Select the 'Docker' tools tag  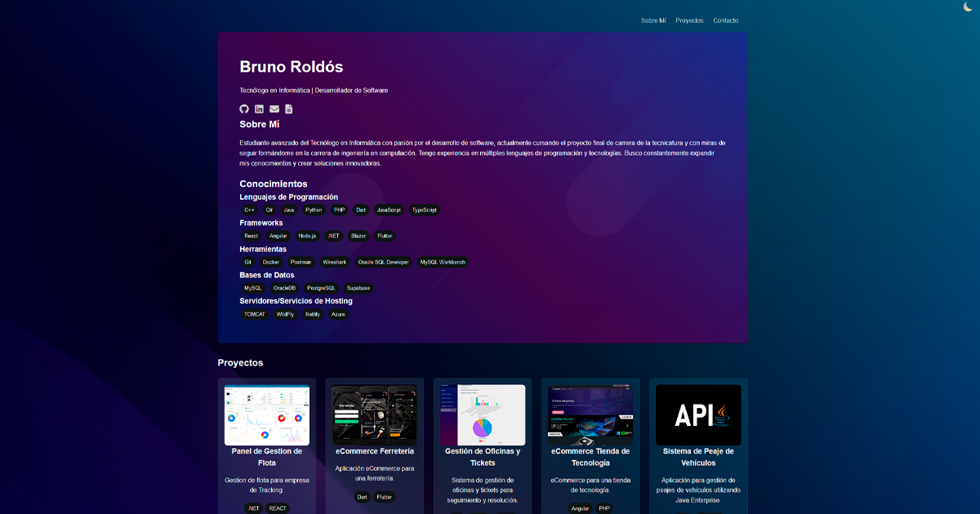click(x=270, y=262)
